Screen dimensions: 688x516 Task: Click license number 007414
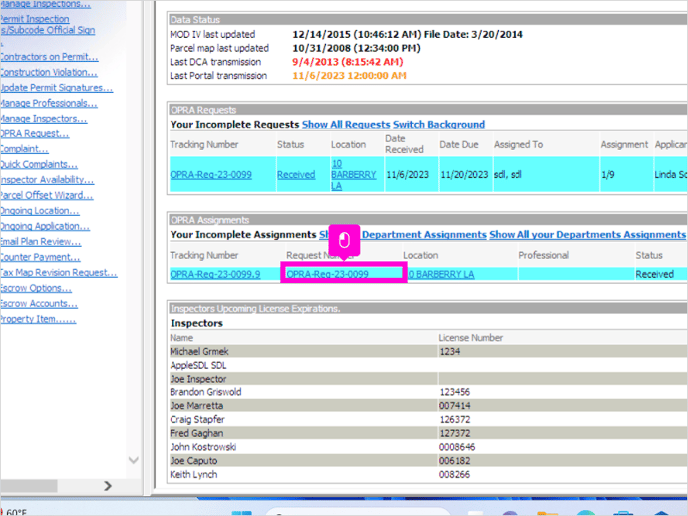click(455, 405)
